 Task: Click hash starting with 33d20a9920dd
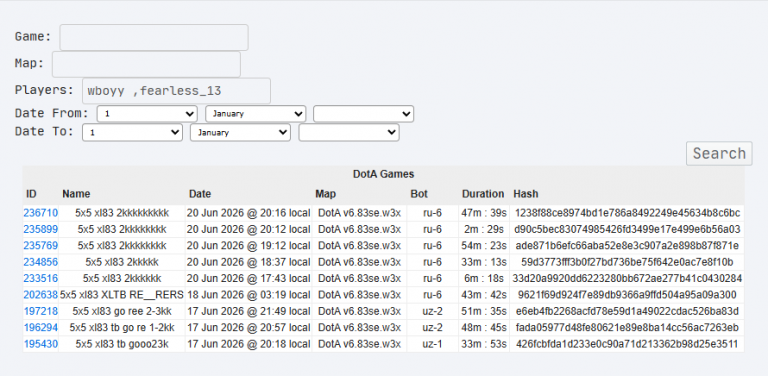(x=627, y=279)
